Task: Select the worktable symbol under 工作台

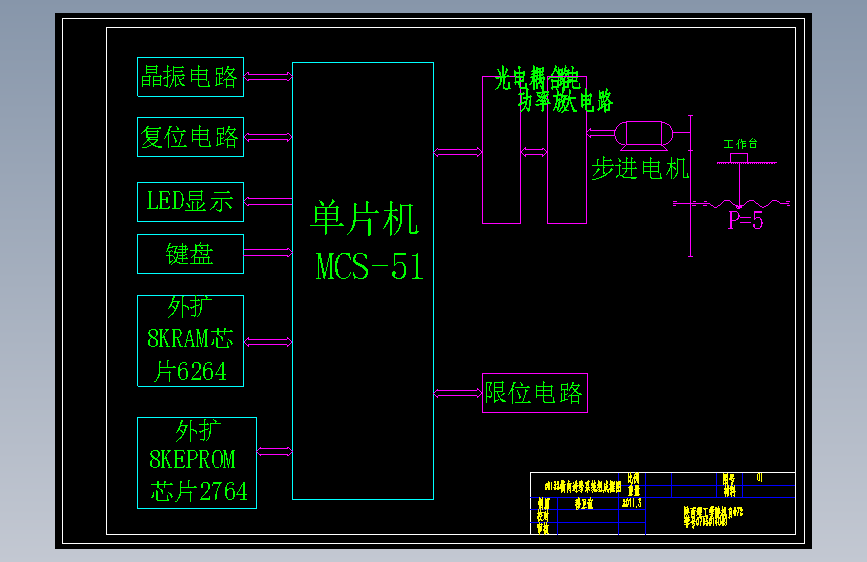Action: tap(746, 160)
